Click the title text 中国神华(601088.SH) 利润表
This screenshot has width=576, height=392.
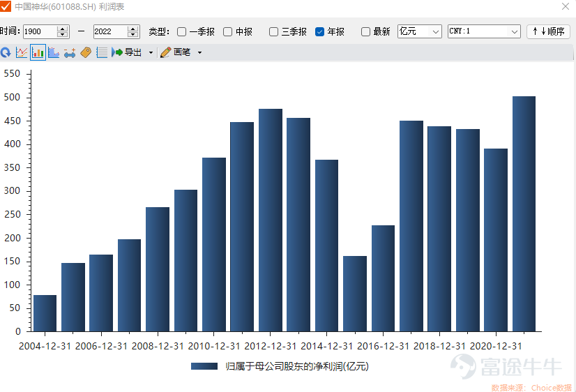(x=70, y=6)
